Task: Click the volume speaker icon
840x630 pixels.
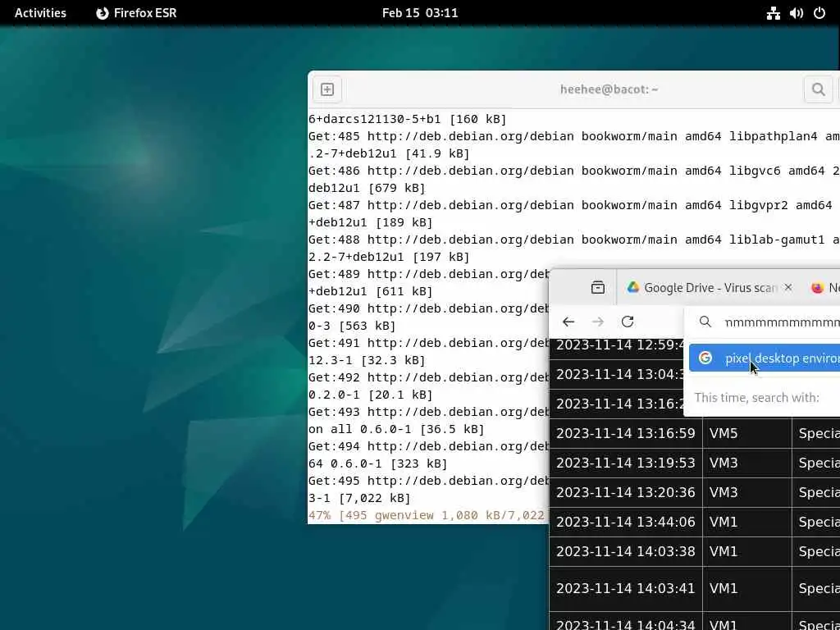Action: coord(796,13)
